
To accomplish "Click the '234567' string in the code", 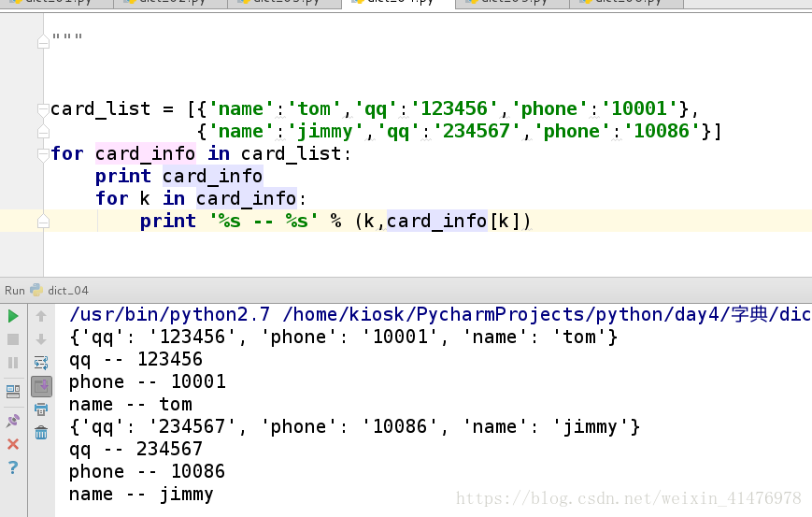I will click(477, 132).
